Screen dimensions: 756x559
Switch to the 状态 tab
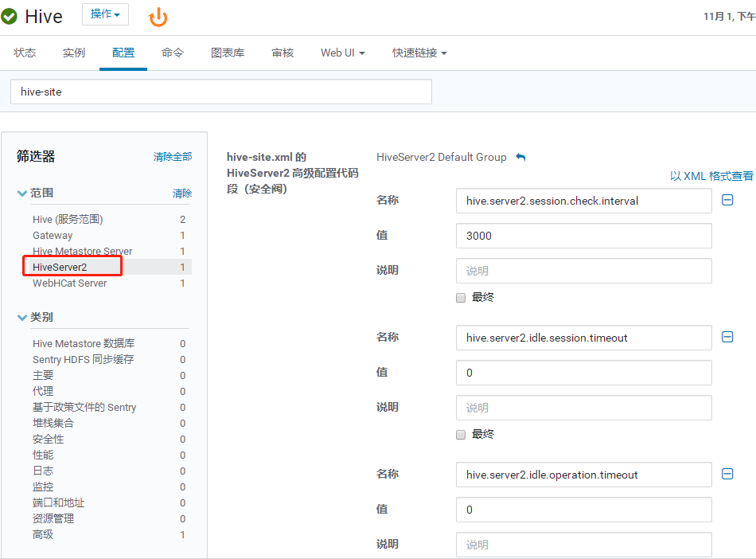25,53
